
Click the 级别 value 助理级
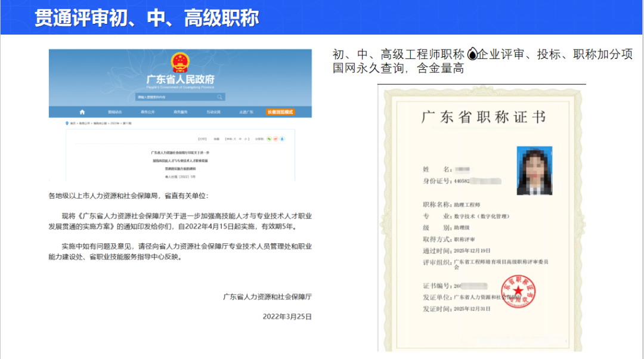462,228
